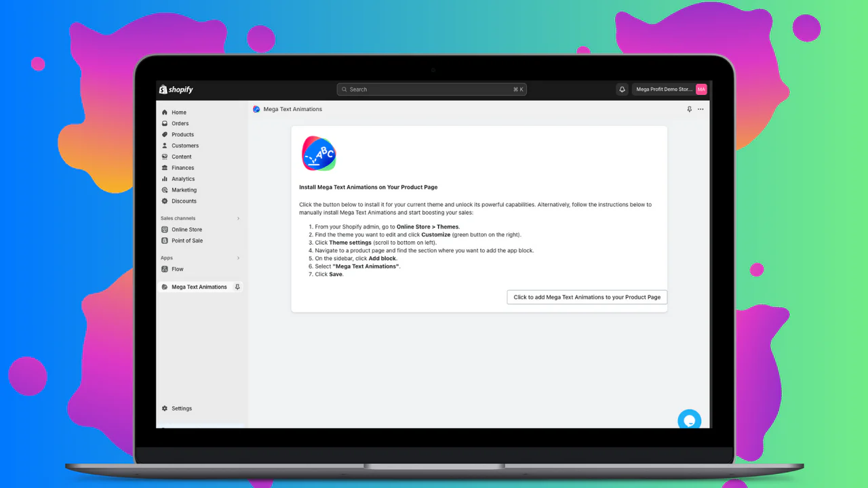Click step text 'Click Theme settings'
This screenshot has width=868, height=488.
343,243
